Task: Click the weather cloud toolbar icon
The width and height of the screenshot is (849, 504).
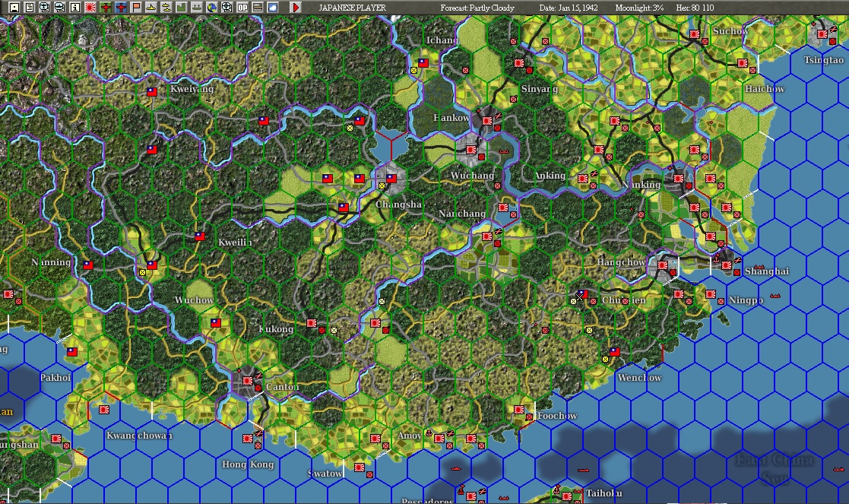Action: (x=272, y=8)
